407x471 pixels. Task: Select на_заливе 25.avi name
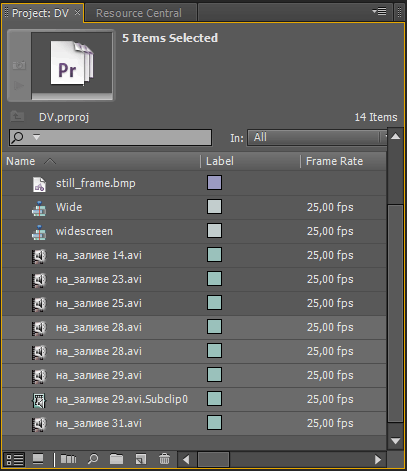pyautogui.click(x=99, y=303)
